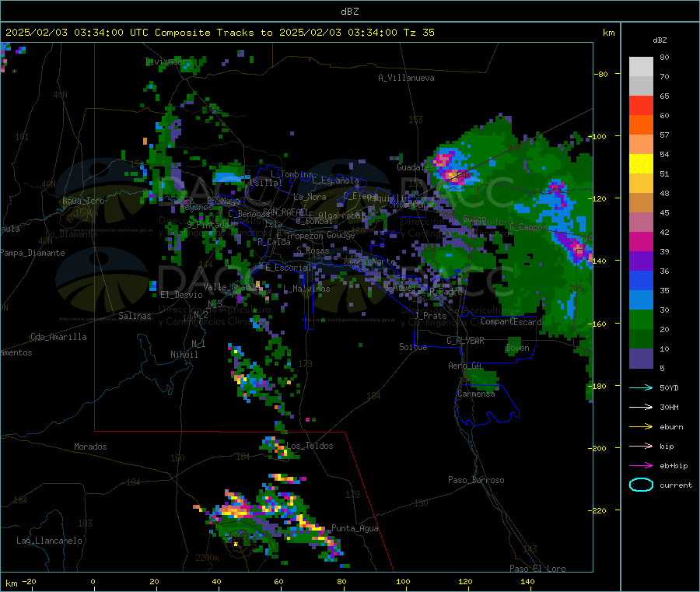Screen dimensions: 700x592
Task: Click the La_Nora map label
Action: 310,197
